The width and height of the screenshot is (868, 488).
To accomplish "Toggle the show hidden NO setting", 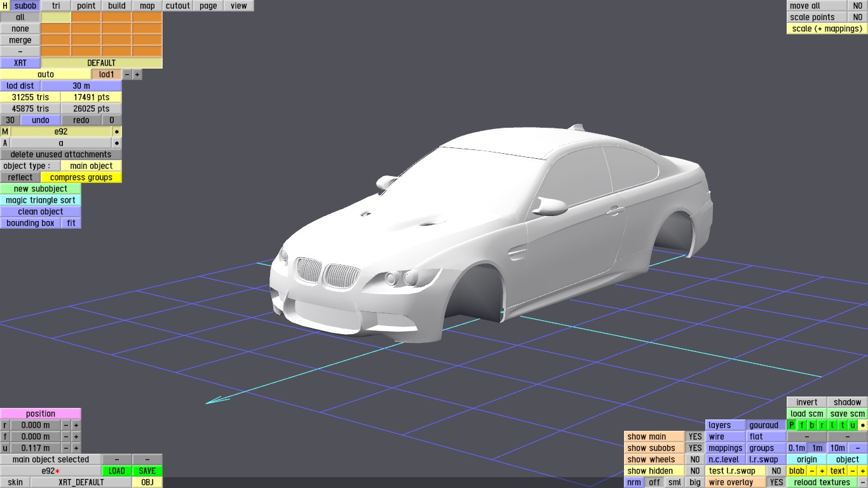I will coord(695,471).
